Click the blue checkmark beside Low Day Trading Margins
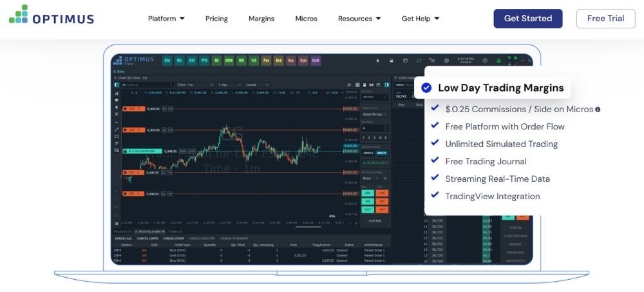The image size is (644, 292). (x=426, y=88)
